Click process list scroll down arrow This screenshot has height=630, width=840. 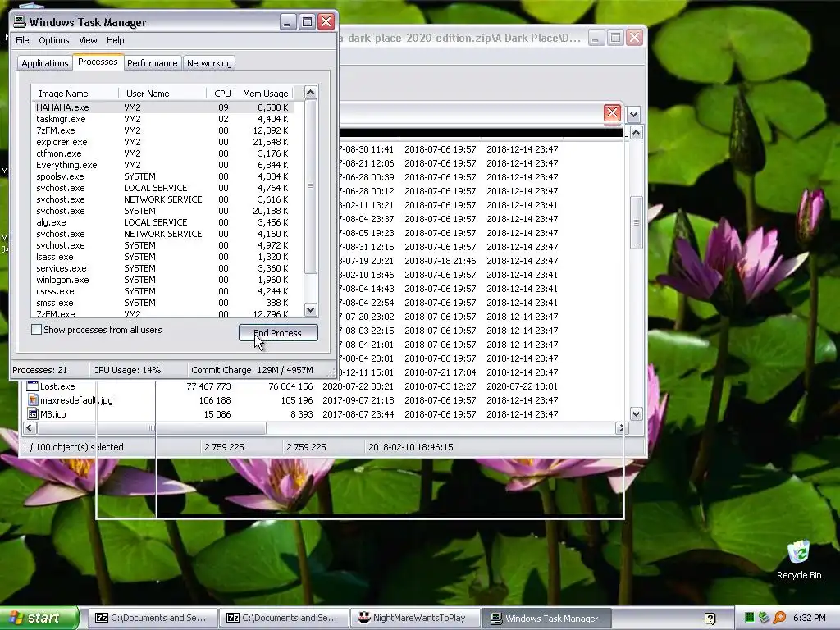click(311, 309)
